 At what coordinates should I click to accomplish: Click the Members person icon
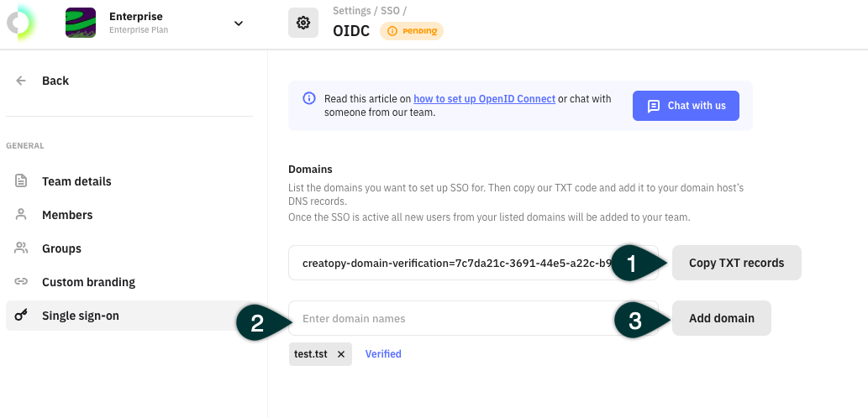point(21,215)
